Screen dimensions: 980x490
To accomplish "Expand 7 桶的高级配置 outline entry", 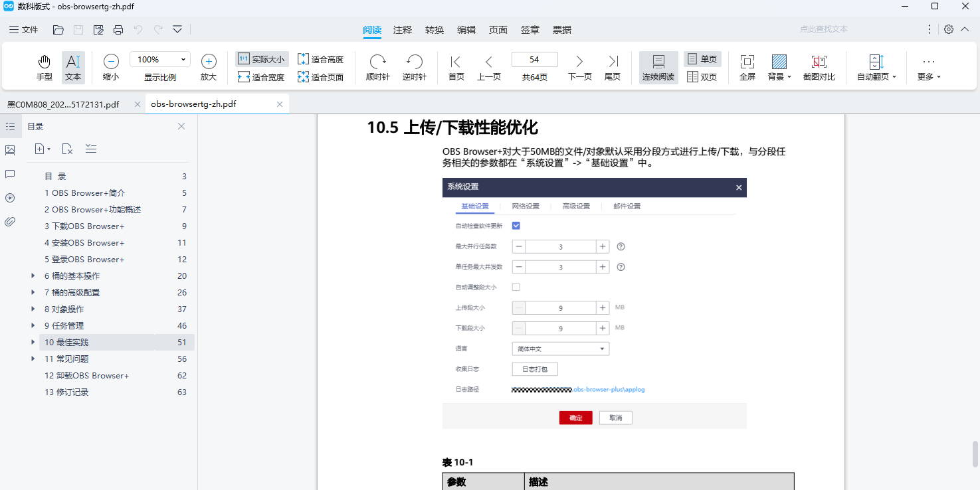I will coord(33,292).
